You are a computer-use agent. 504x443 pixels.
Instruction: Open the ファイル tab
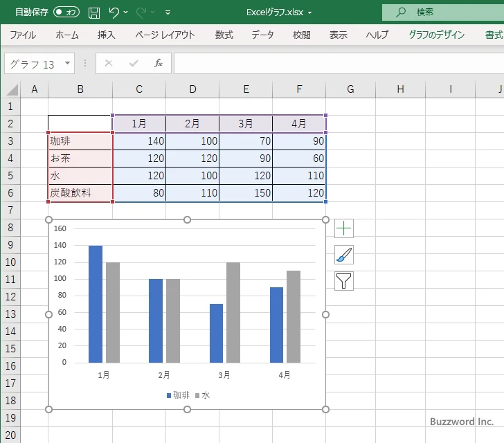23,35
